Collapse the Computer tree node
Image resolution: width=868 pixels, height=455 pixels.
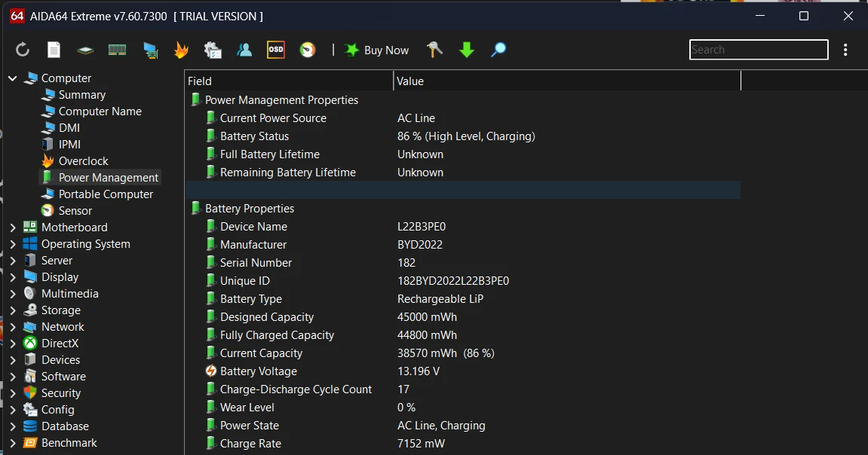coord(13,78)
